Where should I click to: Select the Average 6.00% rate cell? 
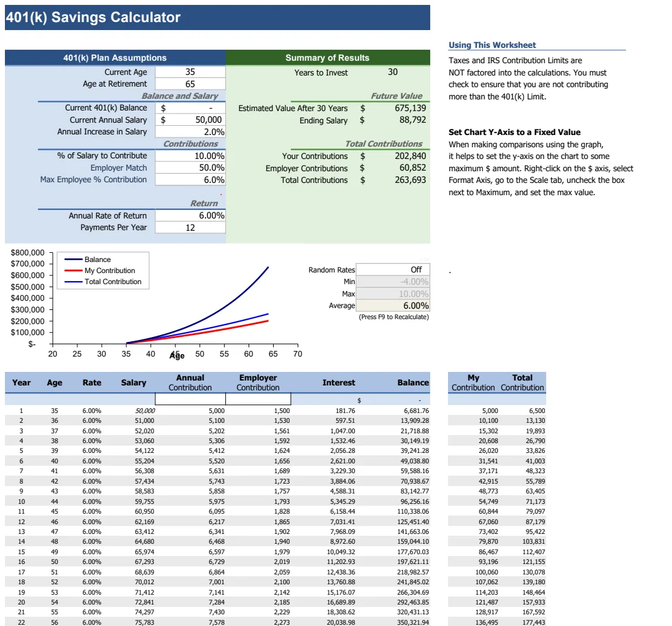tap(393, 306)
